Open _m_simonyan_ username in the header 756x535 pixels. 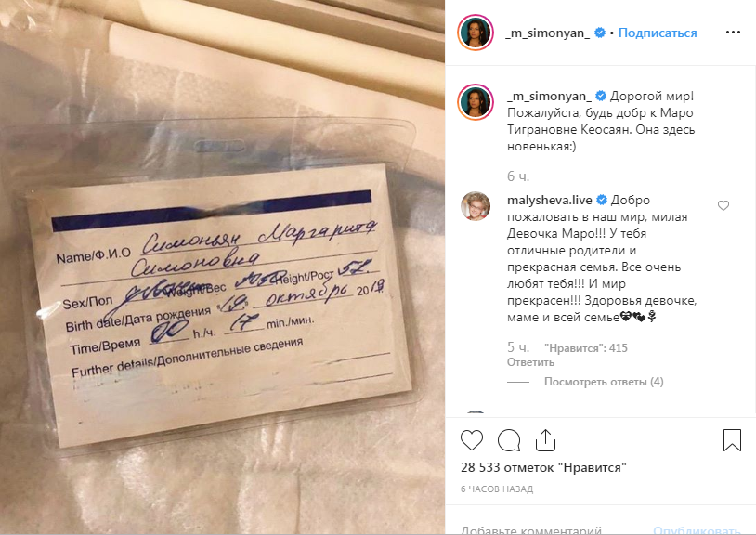[x=547, y=33]
